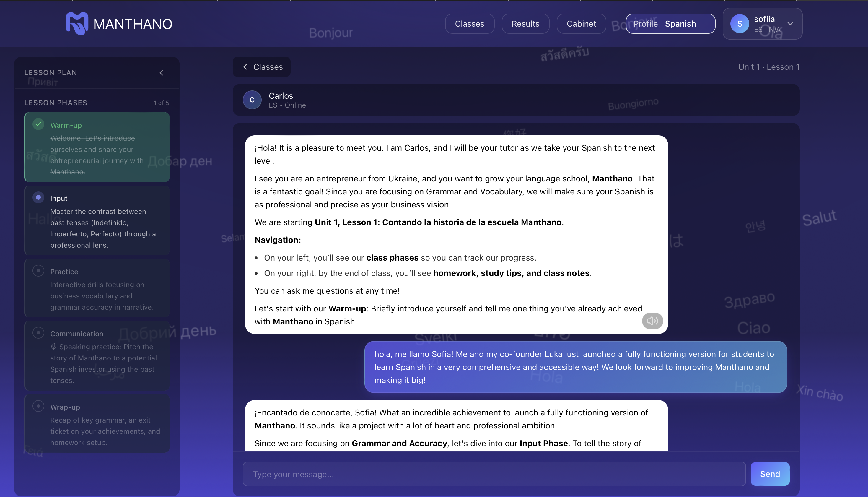Expand the sofiia account dropdown arrow
Viewport: 868px width, 497px height.
click(790, 24)
